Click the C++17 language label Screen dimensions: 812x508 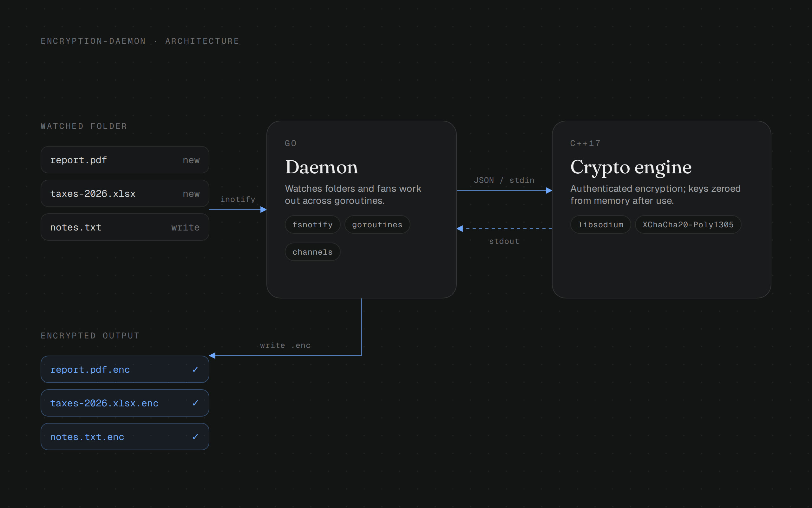[x=586, y=143]
